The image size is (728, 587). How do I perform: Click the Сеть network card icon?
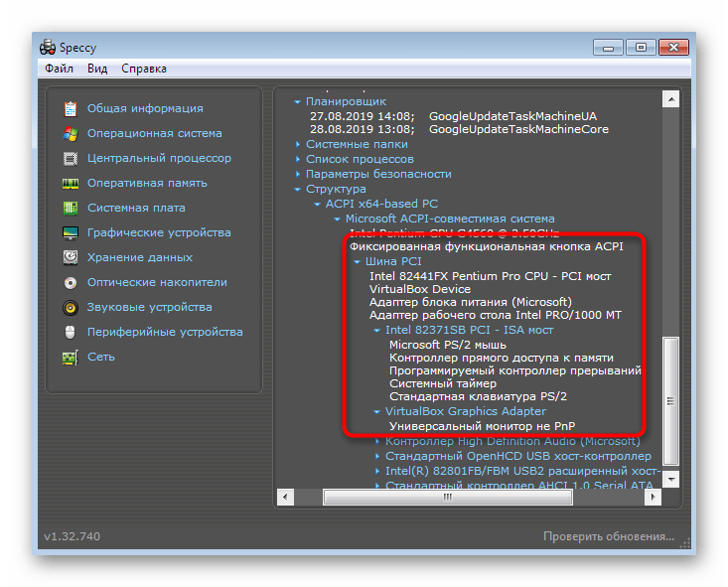click(71, 358)
